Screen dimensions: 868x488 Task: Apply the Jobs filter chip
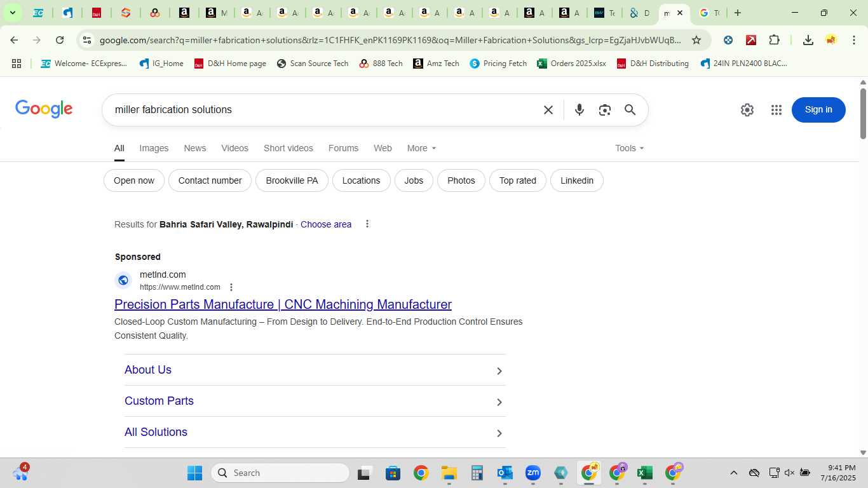pyautogui.click(x=414, y=180)
